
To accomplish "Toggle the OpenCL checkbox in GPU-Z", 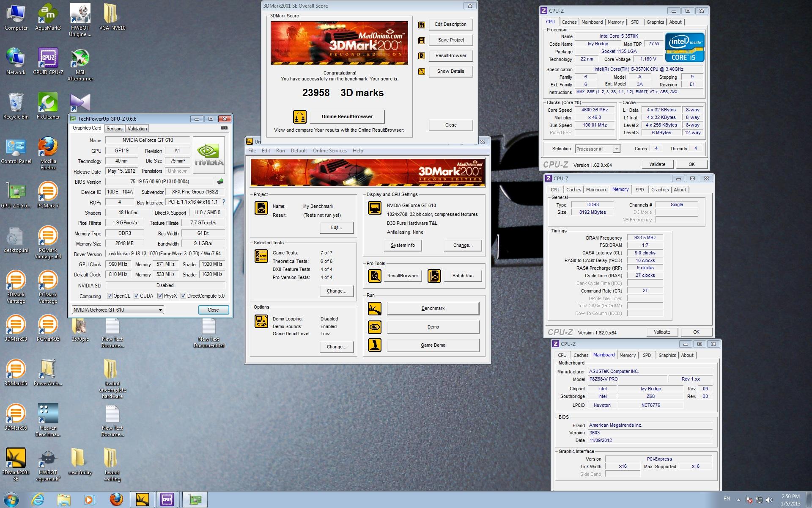I will point(110,296).
